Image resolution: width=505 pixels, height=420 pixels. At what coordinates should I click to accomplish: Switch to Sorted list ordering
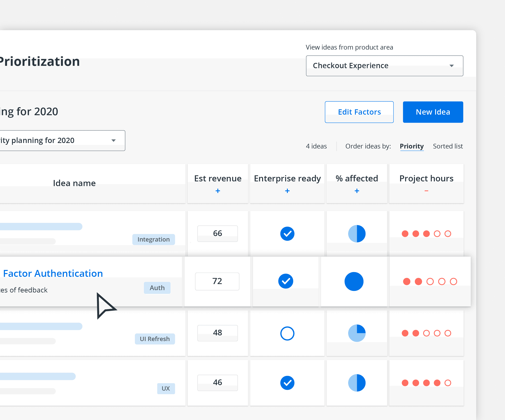coord(448,146)
